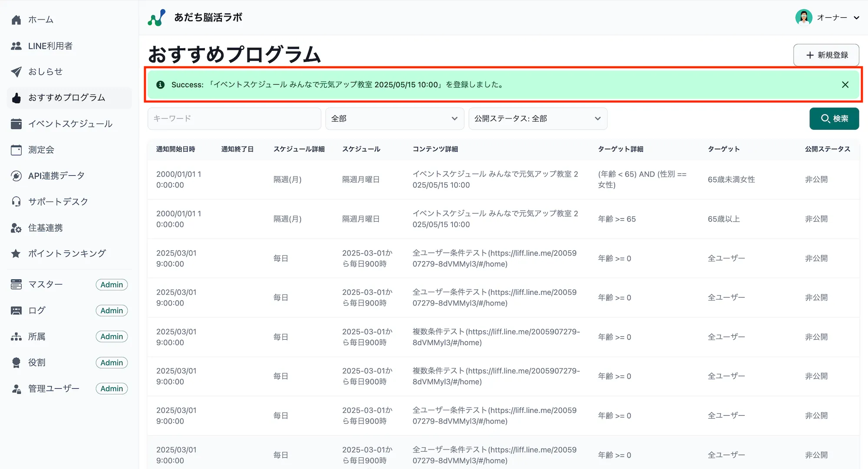Open 管理ユーザー from the sidebar
This screenshot has height=469, width=868.
[x=53, y=388]
